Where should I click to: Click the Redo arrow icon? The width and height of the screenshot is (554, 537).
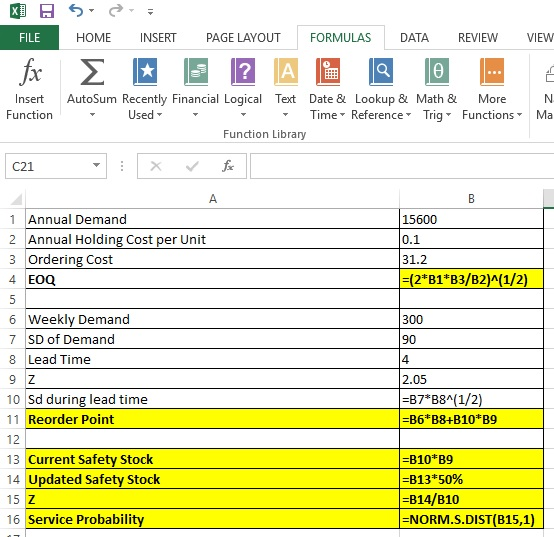pyautogui.click(x=116, y=11)
